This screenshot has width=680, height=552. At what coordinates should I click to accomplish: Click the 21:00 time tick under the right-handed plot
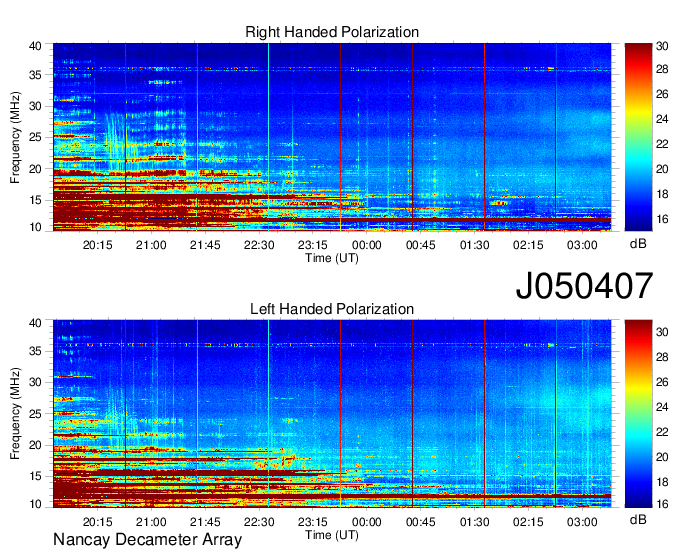pyautogui.click(x=151, y=245)
